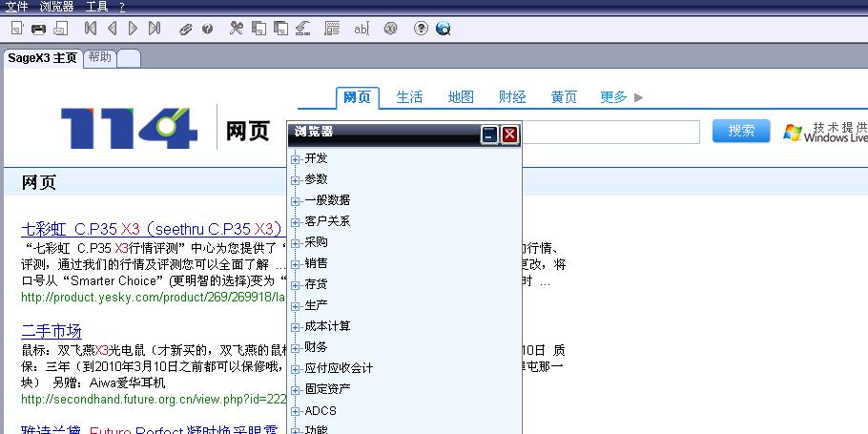The width and height of the screenshot is (868, 434).
Task: Click the printer icon in the toolbar
Action: click(38, 29)
